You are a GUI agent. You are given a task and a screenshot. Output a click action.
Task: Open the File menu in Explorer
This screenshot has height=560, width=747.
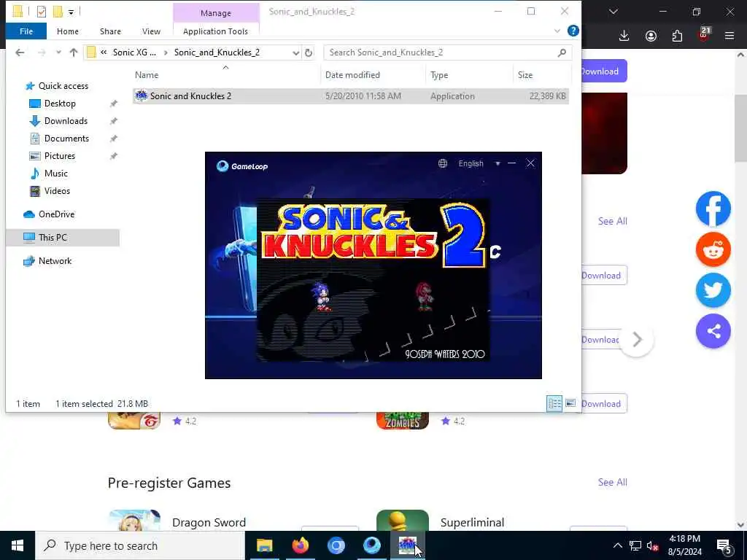click(x=26, y=31)
